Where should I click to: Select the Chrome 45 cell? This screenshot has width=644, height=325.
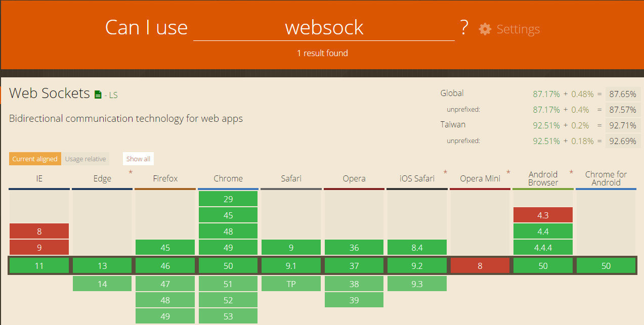point(228,215)
